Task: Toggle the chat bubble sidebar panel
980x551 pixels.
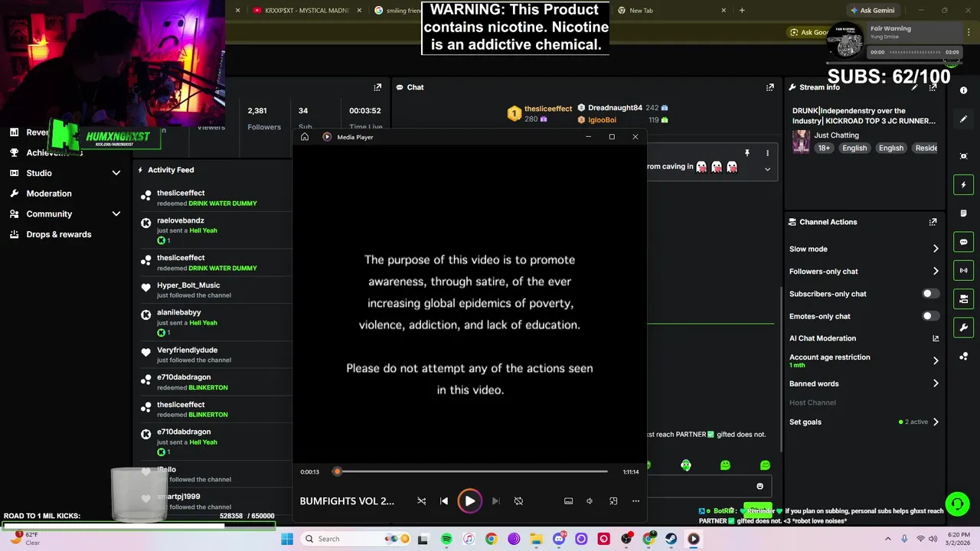Action: click(963, 242)
